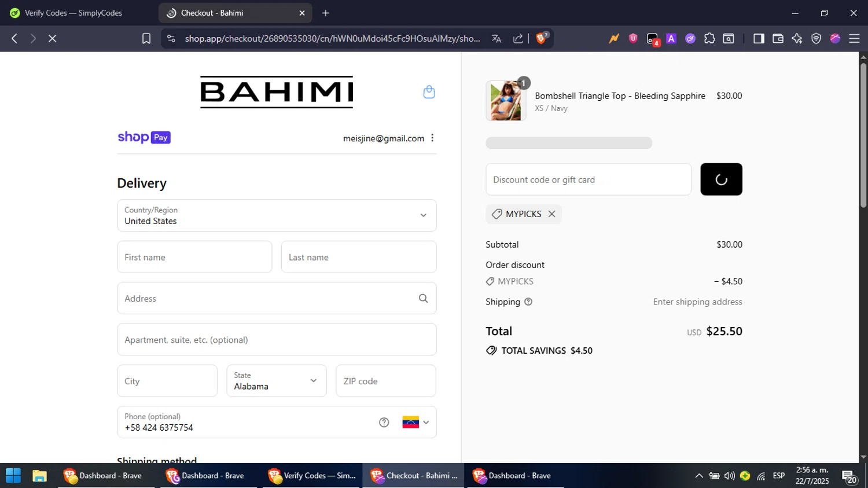
Task: Click the page vertical scrollbar
Action: click(x=863, y=135)
